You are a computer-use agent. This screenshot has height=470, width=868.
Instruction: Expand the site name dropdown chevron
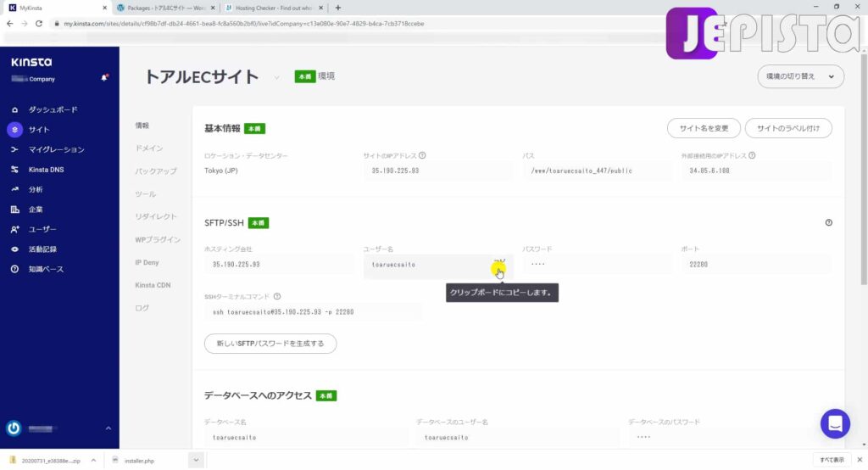tap(277, 77)
